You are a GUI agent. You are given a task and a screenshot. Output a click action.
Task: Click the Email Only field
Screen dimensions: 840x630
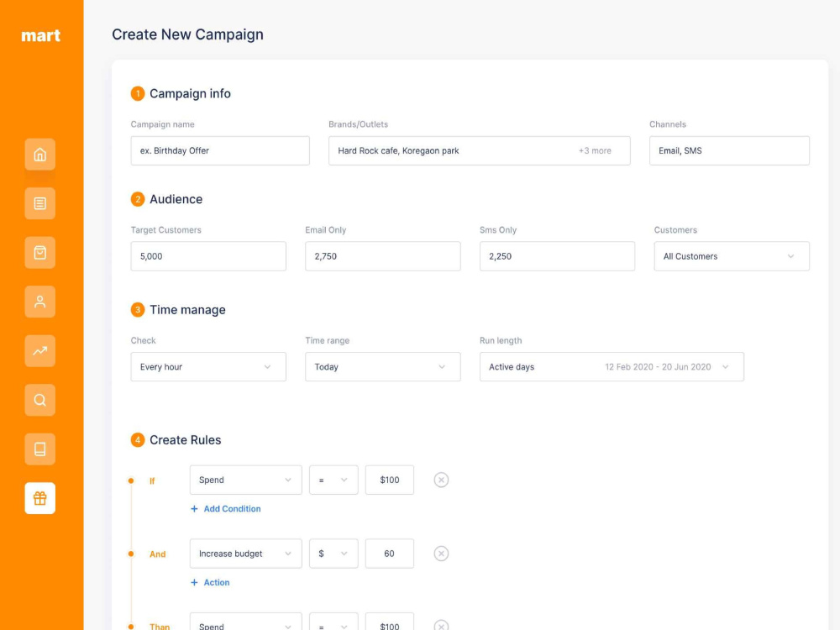pyautogui.click(x=382, y=256)
